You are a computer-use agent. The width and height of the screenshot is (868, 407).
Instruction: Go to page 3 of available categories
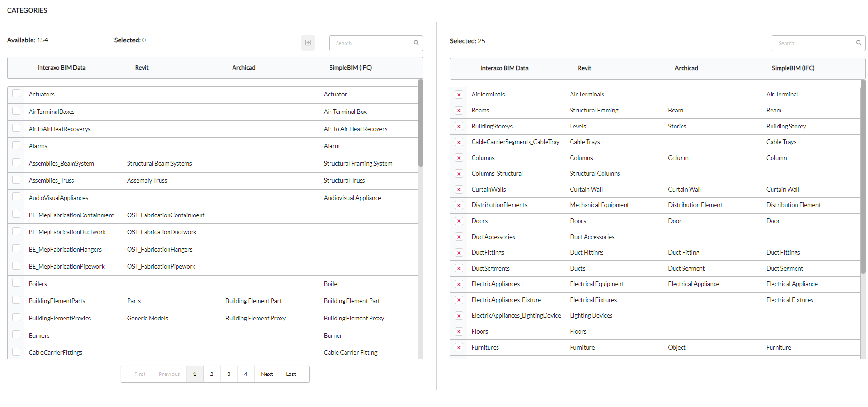pyautogui.click(x=229, y=374)
